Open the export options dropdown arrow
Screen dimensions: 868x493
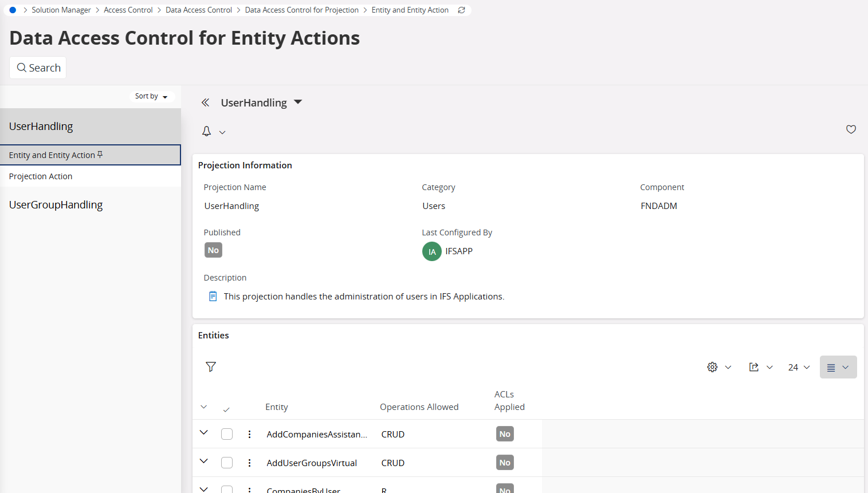[x=769, y=368]
